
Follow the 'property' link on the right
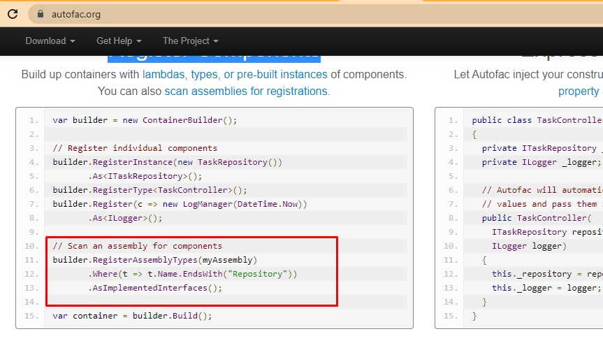[x=579, y=91]
